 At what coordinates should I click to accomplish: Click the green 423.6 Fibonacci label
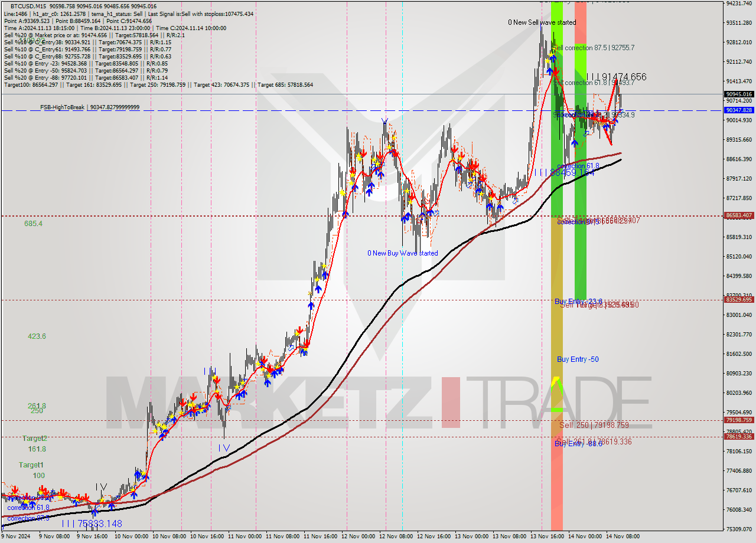pyautogui.click(x=36, y=336)
